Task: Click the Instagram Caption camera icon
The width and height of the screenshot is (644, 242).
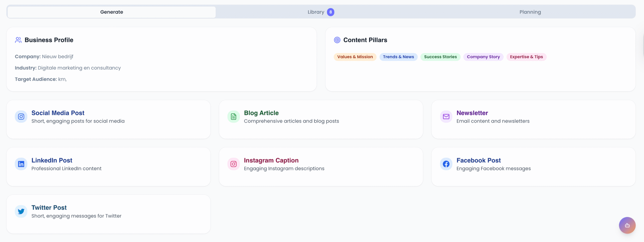Action: click(x=233, y=164)
